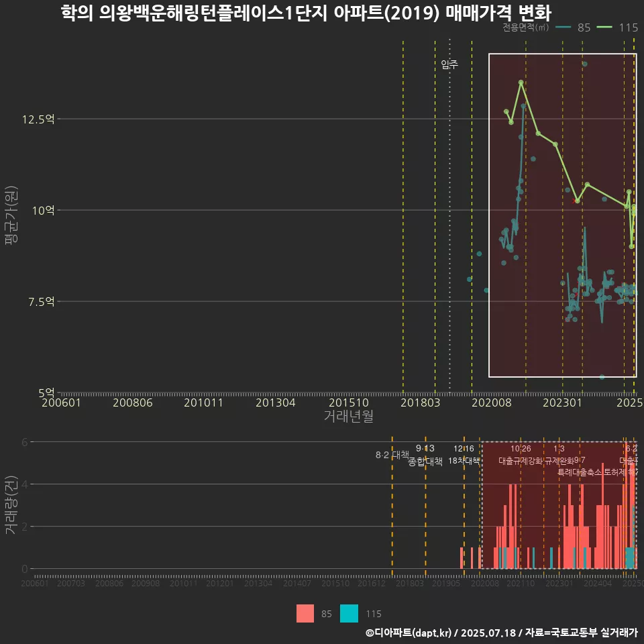Click the 4 label on volume axis
This screenshot has height=644, width=644.
(x=25, y=484)
